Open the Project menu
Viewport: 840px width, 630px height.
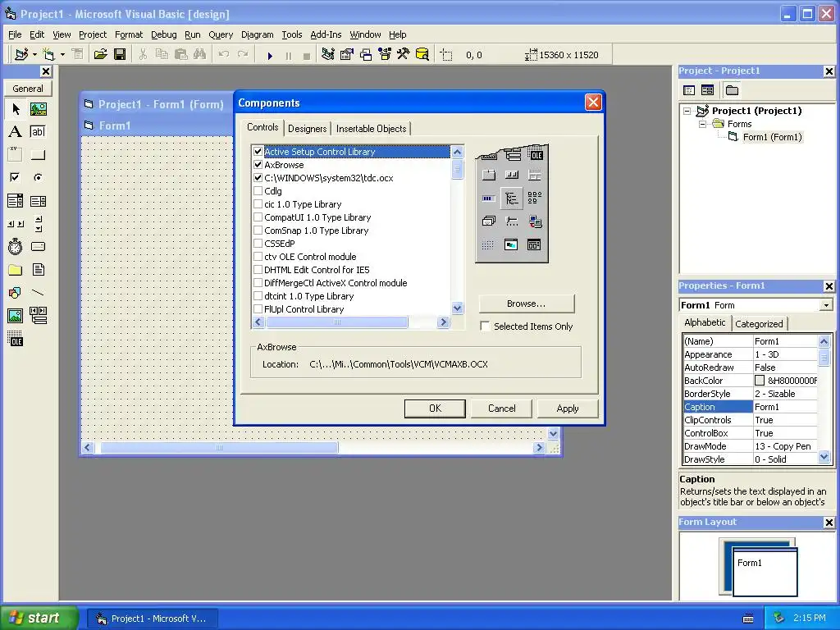(93, 34)
